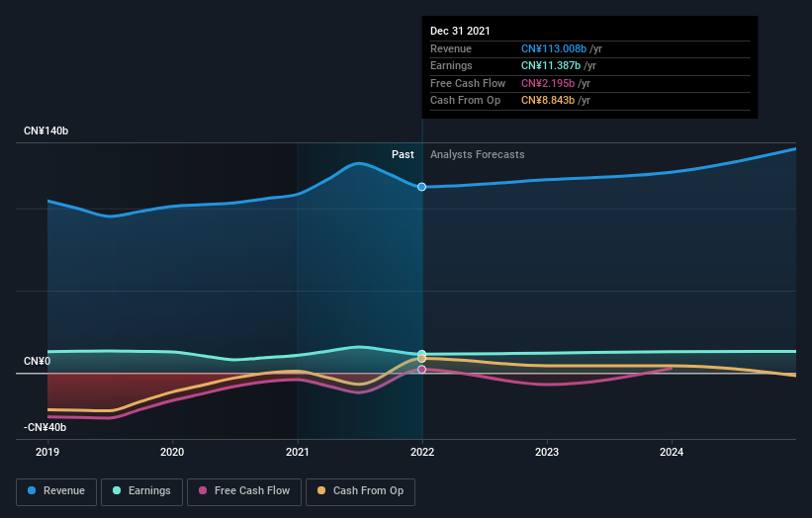Click the Dec 31 2021 tooltip date
Image resolution: width=812 pixels, height=518 pixels.
tap(460, 31)
